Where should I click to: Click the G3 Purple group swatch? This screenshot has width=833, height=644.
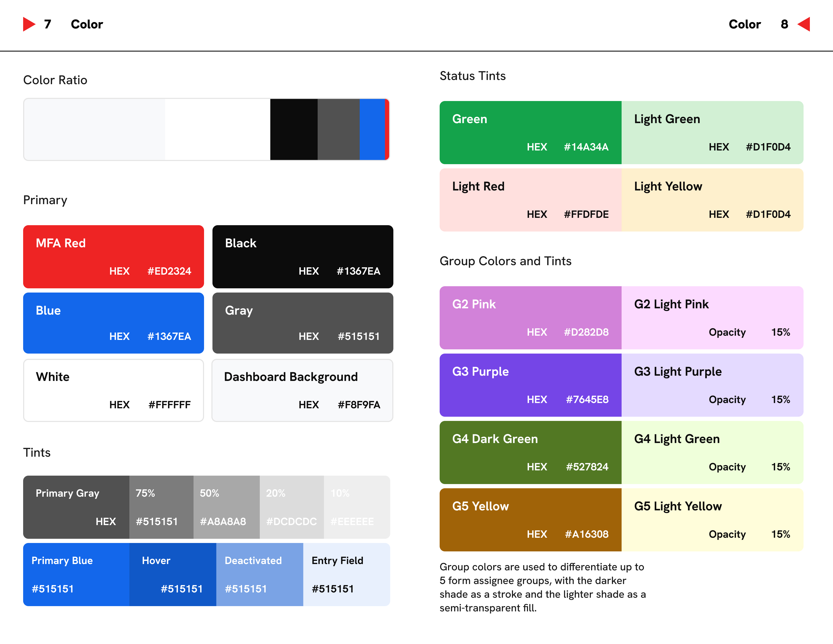530,385
